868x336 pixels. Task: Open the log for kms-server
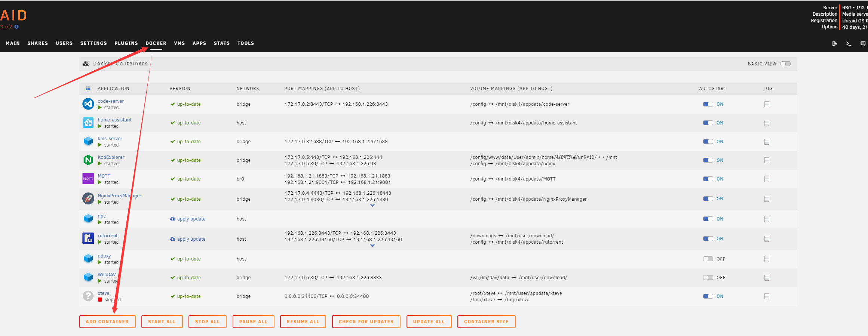[x=767, y=142]
